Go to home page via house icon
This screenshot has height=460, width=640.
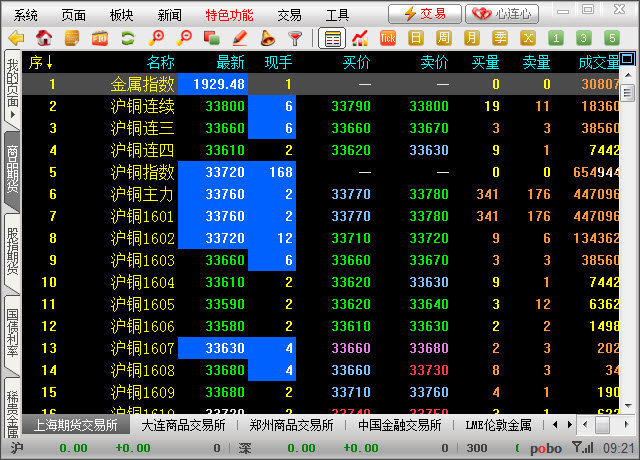point(44,39)
